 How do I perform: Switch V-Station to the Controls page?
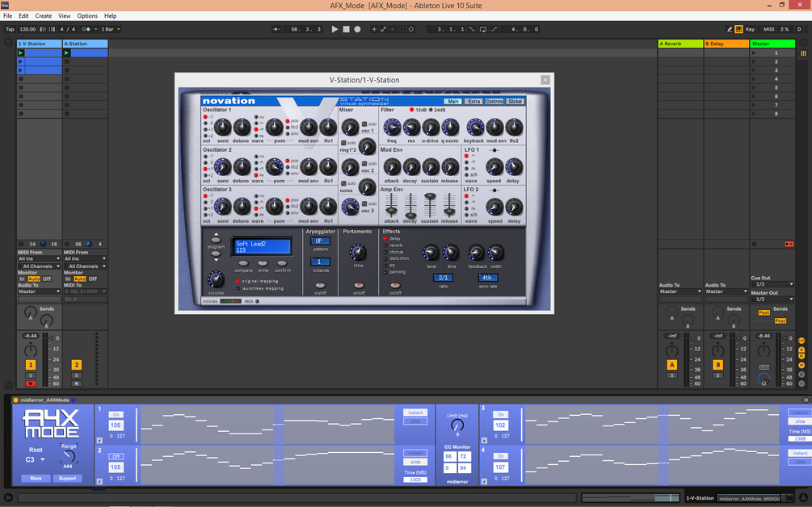click(x=494, y=102)
